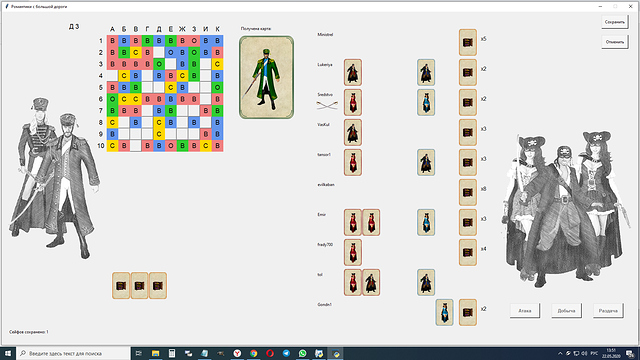Click Lukeriya's red-bordered pirate card
The image size is (640, 360).
tap(353, 73)
